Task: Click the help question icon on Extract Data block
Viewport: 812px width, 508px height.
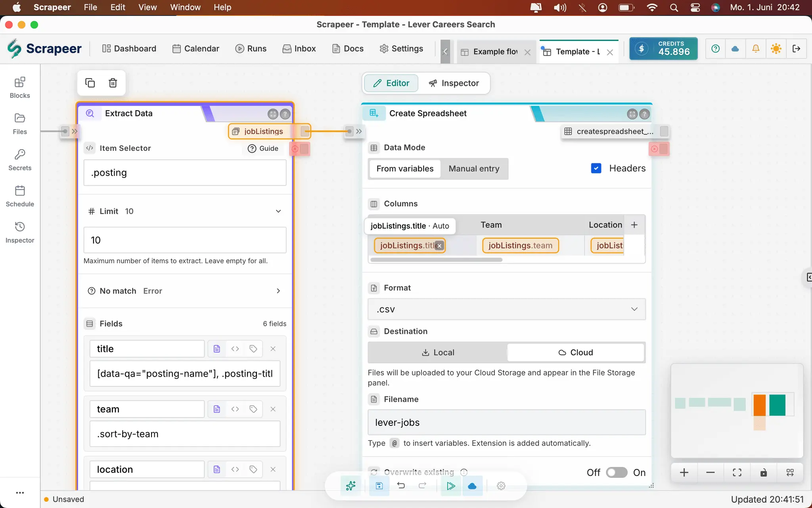Action: [x=285, y=114]
